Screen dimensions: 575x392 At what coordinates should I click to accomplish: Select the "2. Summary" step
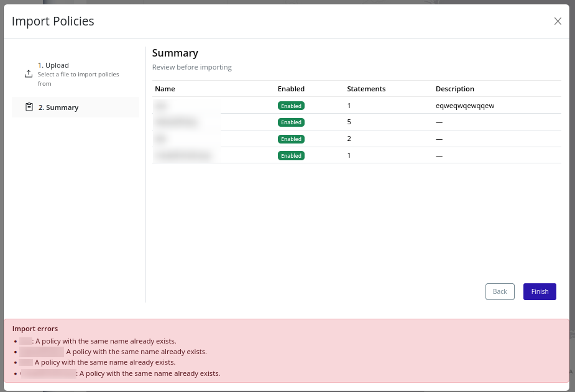coord(58,107)
